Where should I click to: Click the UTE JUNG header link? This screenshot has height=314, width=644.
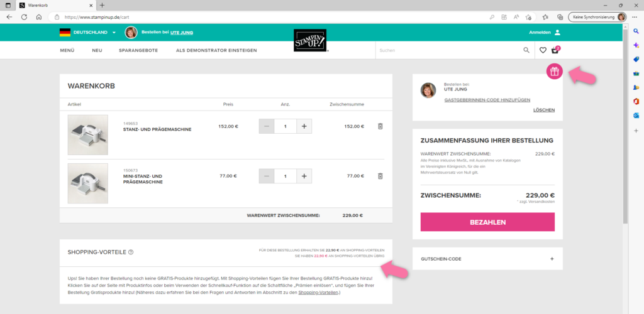tap(182, 33)
